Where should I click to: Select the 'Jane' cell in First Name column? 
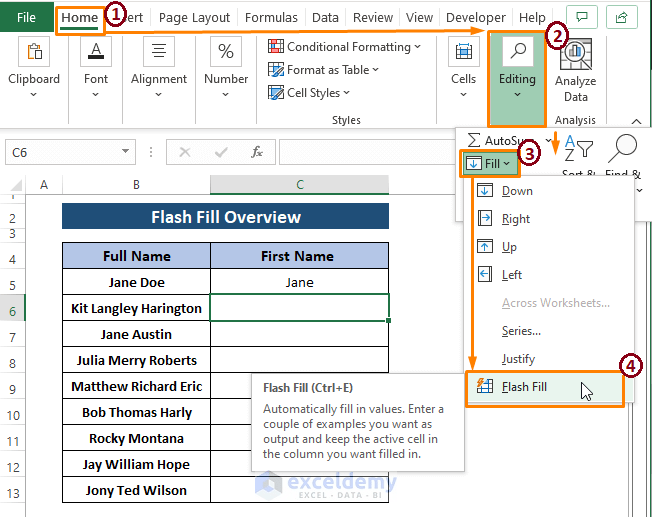coord(299,282)
